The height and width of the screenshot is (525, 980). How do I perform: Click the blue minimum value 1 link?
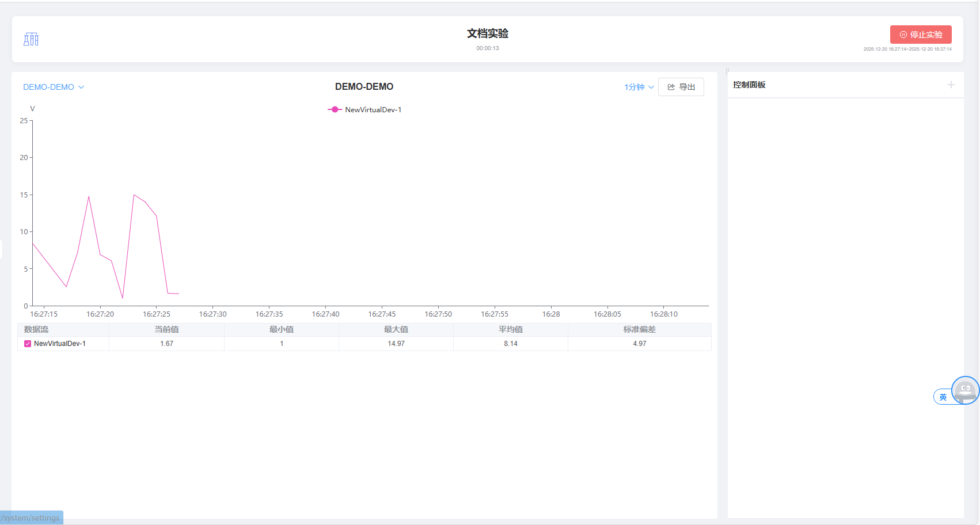click(282, 344)
